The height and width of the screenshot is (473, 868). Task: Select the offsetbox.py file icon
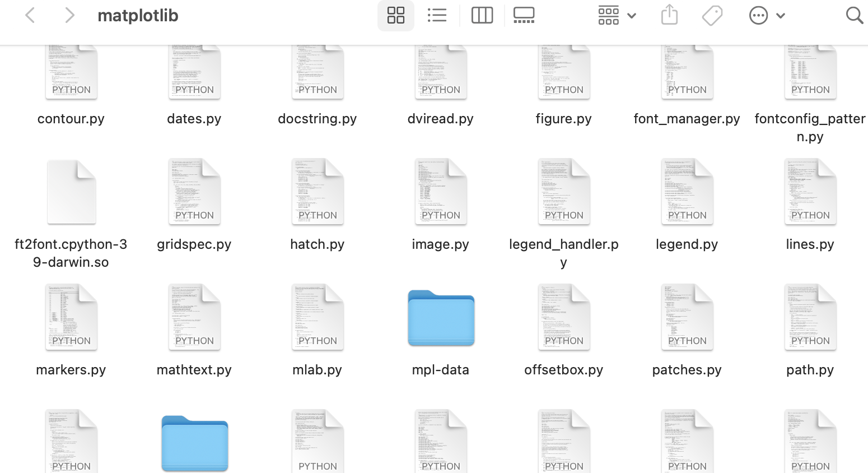564,317
